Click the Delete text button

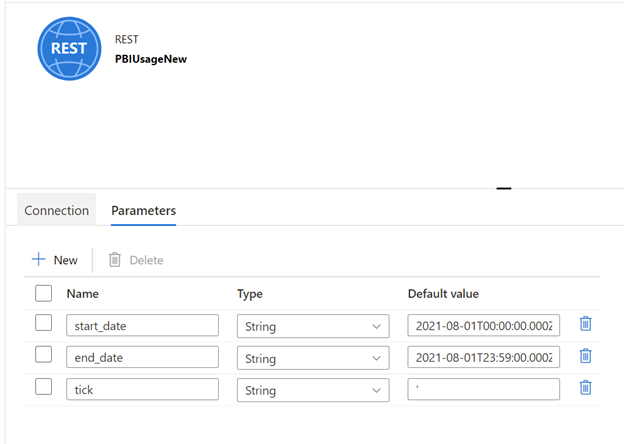click(x=146, y=260)
